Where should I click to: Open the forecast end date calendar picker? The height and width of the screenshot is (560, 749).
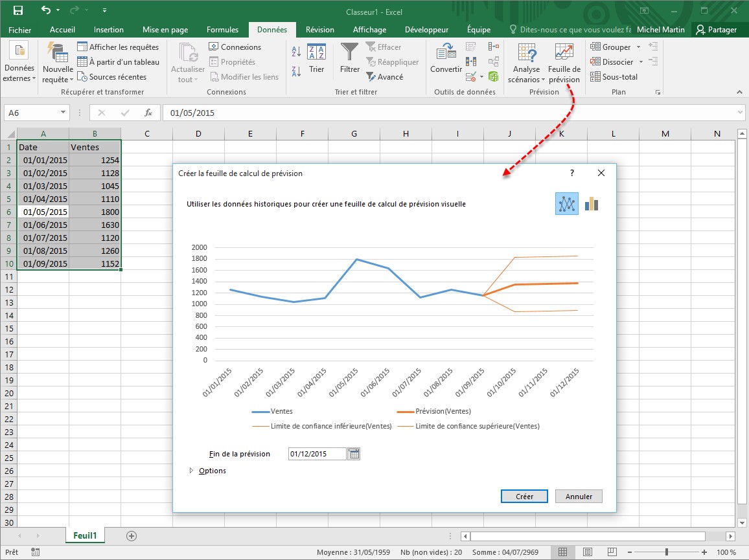click(x=354, y=454)
